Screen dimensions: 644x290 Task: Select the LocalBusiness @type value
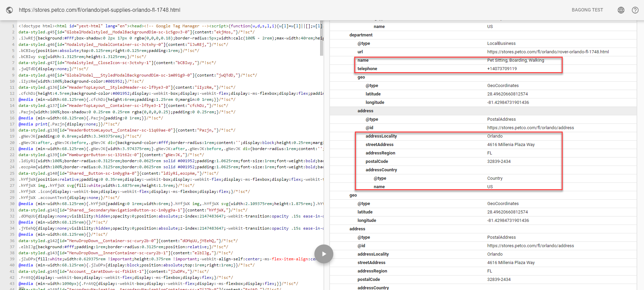pyautogui.click(x=501, y=43)
